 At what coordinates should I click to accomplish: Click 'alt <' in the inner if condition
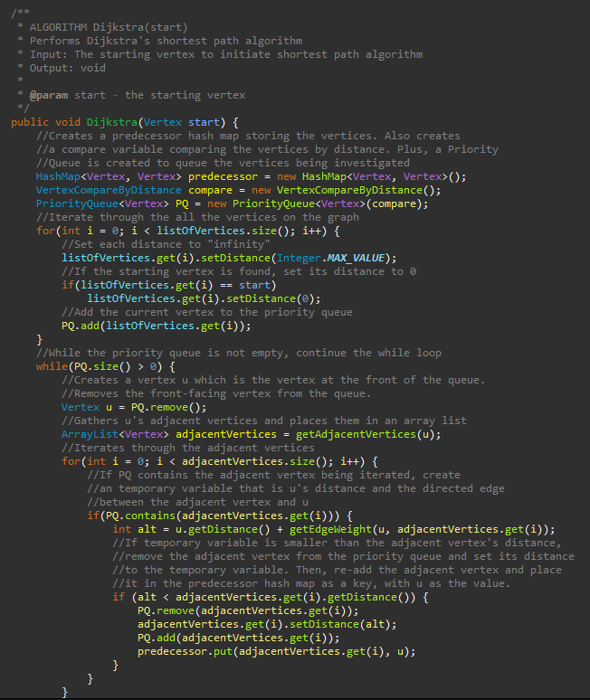(153, 597)
